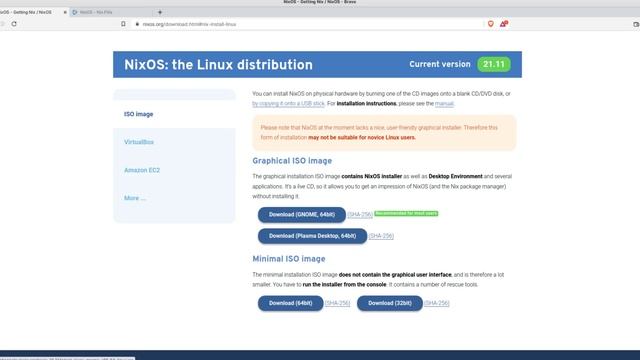The width and height of the screenshot is (640, 360).
Task: Click the site lock icon in address bar
Action: click(137, 24)
